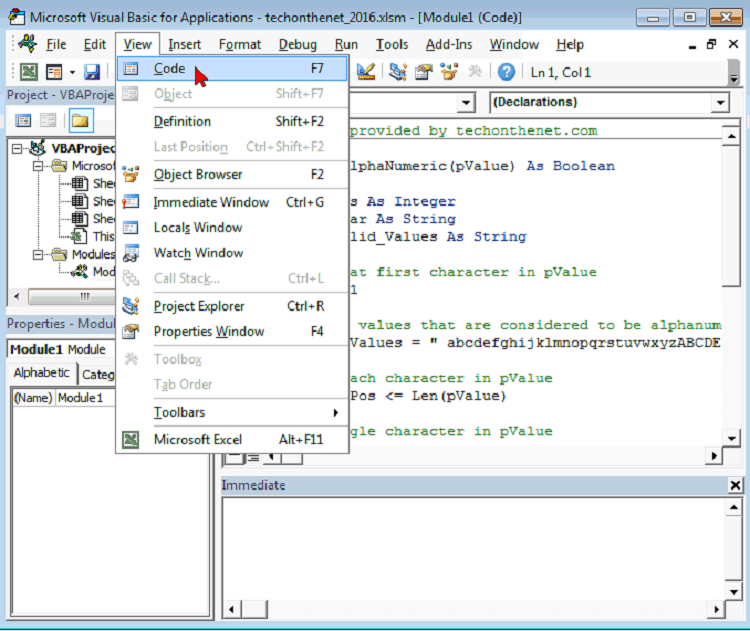Collapse the Microsoft Excel Objects folder
Screen dimensions: 750x631
(38, 166)
